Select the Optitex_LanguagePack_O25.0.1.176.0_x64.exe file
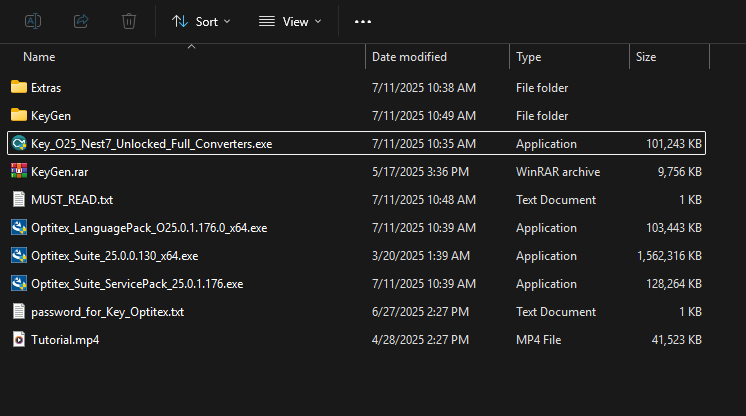Screen dimensions: 746x416 click(x=149, y=228)
